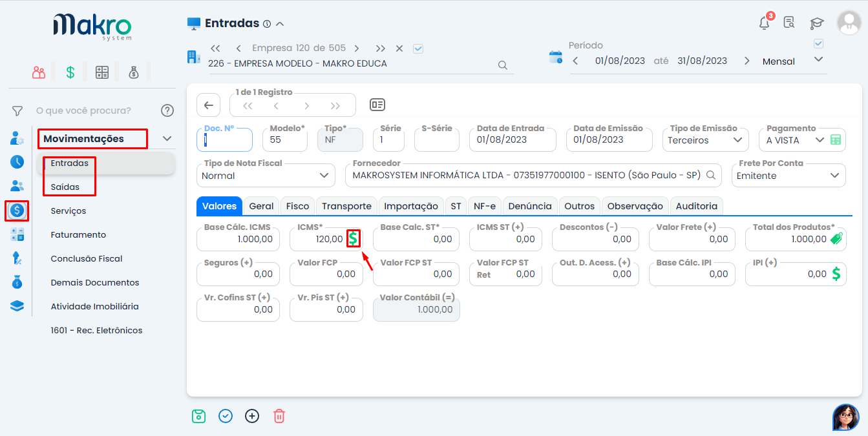Add a new entry with the plus icon

(252, 416)
